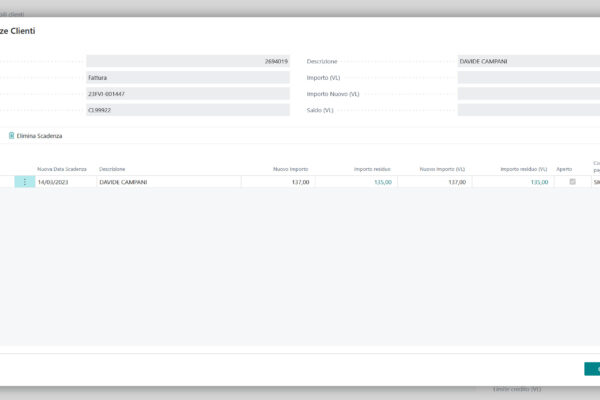The image size is (600, 400).
Task: Click the Elimina Scadenza action
Action: pos(36,136)
